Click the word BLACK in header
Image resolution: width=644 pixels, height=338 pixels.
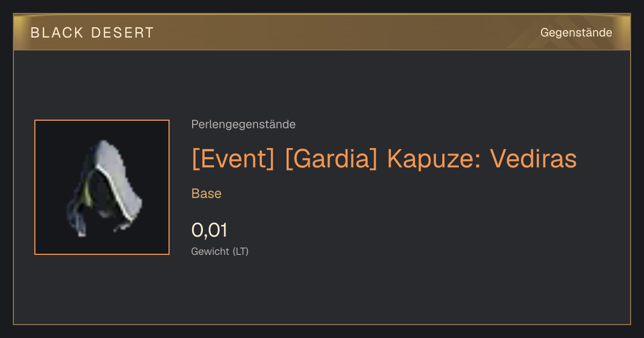coord(57,33)
